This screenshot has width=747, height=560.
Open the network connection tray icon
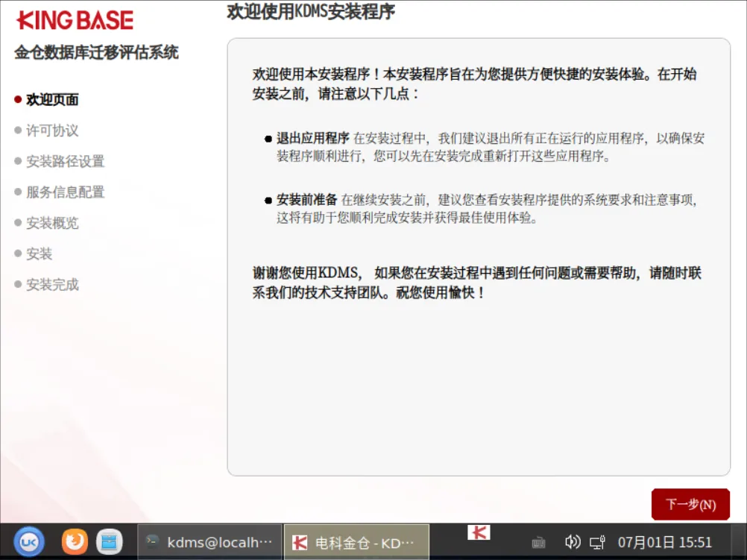[597, 542]
